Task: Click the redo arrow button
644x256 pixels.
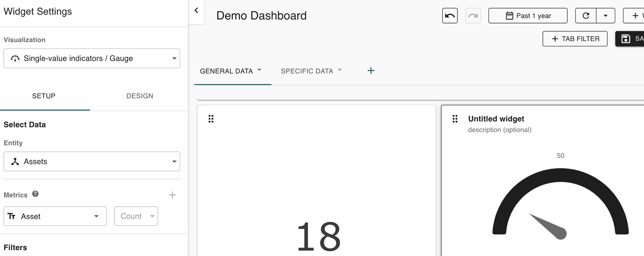Action: tap(473, 16)
